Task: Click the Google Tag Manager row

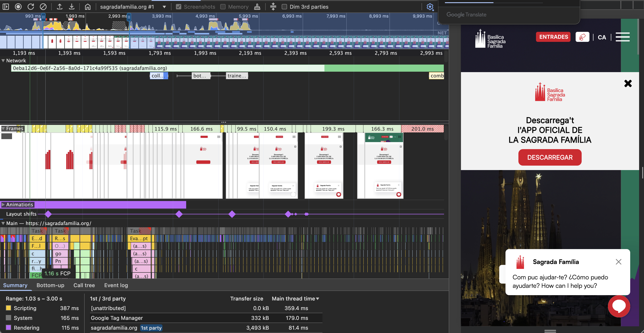Action: [x=206, y=318]
